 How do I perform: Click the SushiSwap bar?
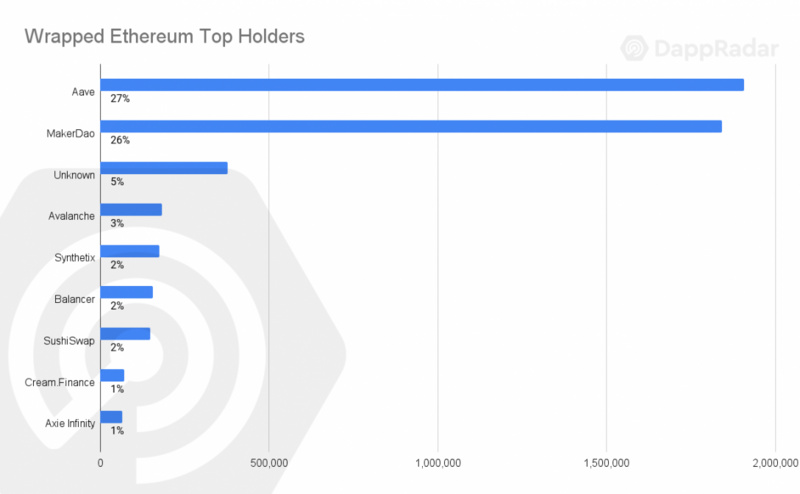point(125,333)
